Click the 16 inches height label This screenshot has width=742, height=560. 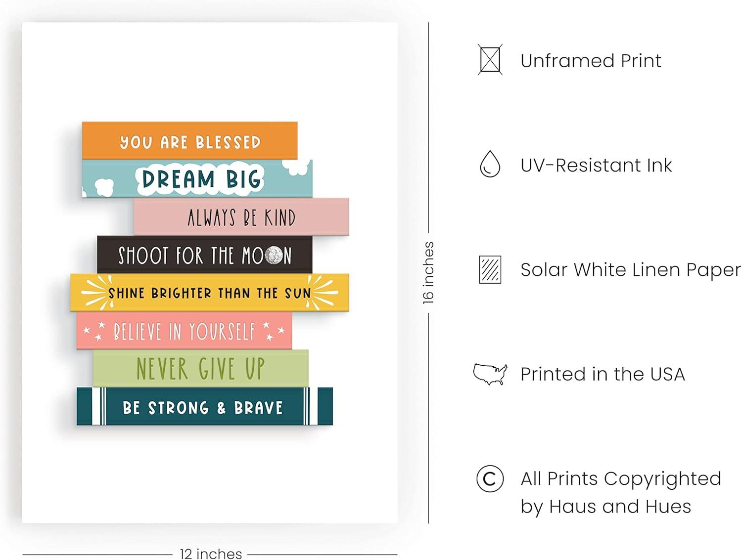[428, 272]
